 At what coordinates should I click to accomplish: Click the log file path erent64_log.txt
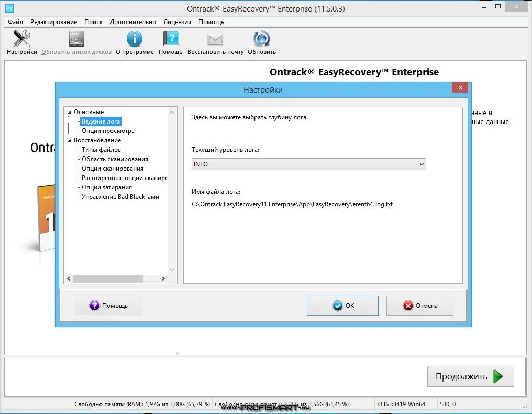[x=292, y=204]
